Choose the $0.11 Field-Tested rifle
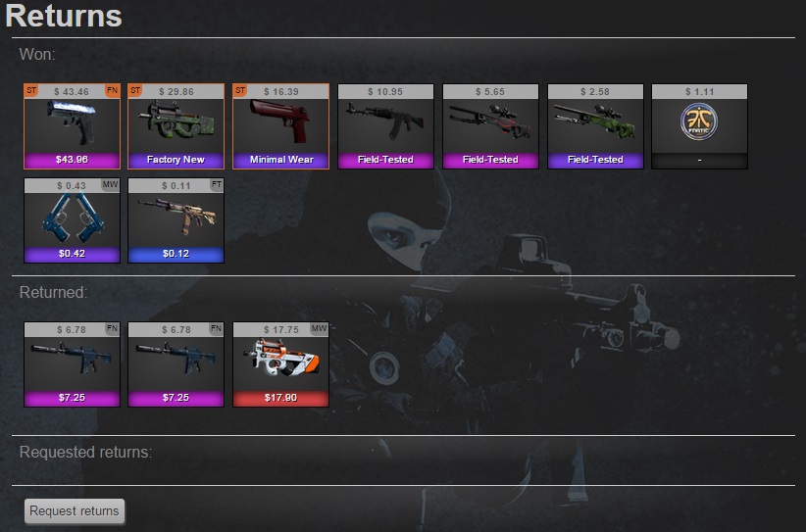The width and height of the screenshot is (806, 532). click(176, 220)
